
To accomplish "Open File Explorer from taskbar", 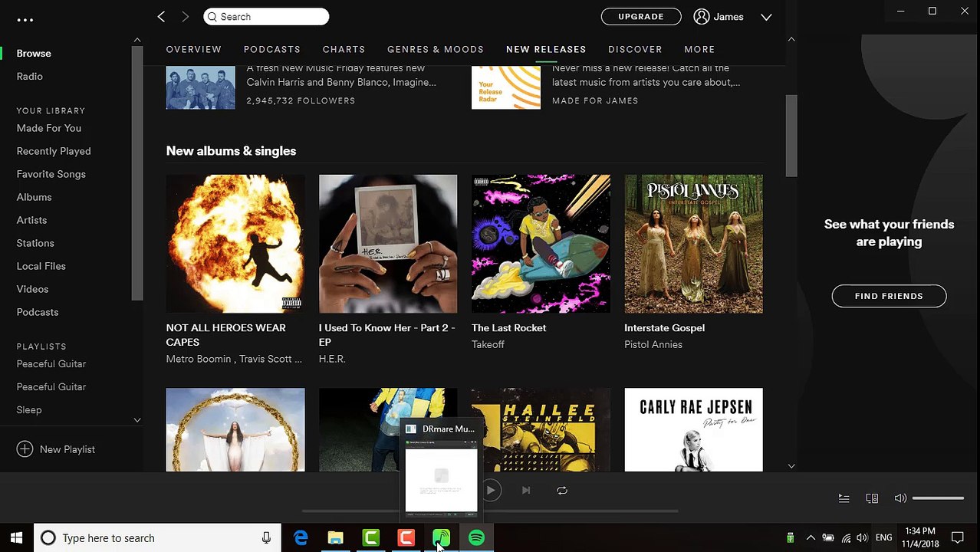I will [336, 538].
